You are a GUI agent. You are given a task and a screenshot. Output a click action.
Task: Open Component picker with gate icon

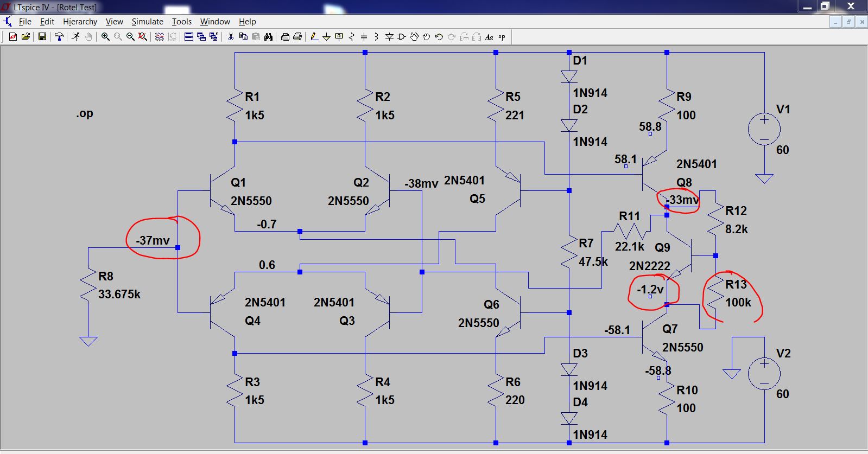tap(401, 37)
